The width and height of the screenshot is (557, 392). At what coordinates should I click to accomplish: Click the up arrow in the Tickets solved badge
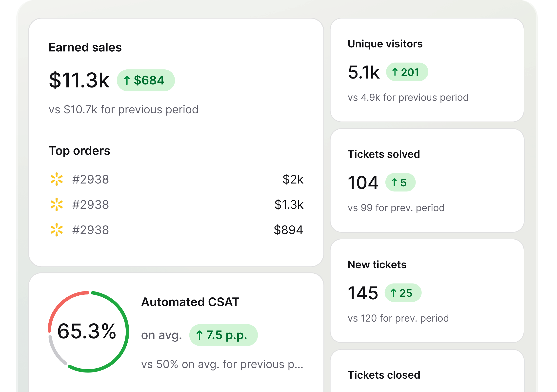point(394,183)
